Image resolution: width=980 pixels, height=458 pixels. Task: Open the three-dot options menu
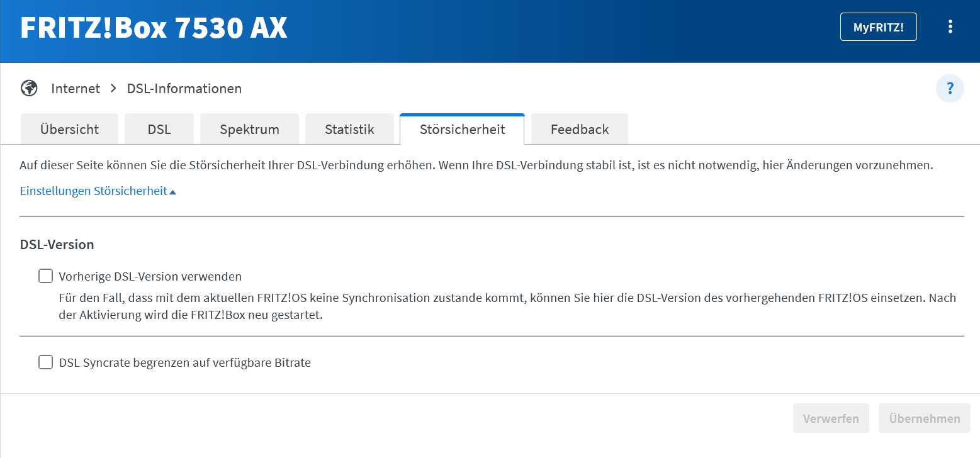click(950, 26)
